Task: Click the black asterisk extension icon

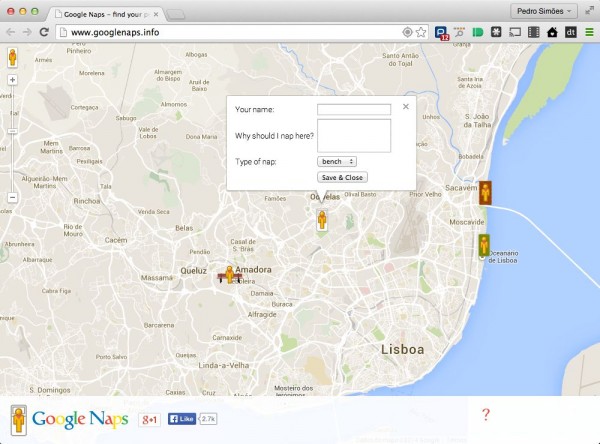Action: pyautogui.click(x=496, y=32)
